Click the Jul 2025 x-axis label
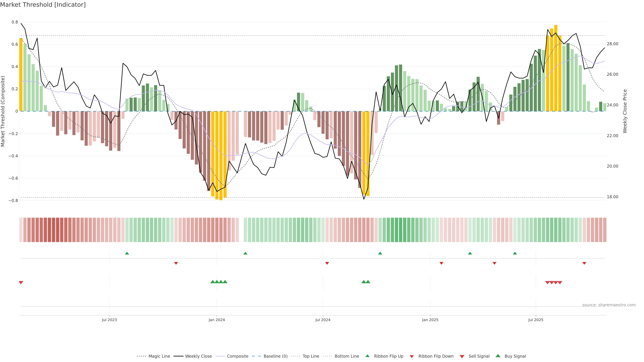644x362 pixels. click(x=536, y=320)
